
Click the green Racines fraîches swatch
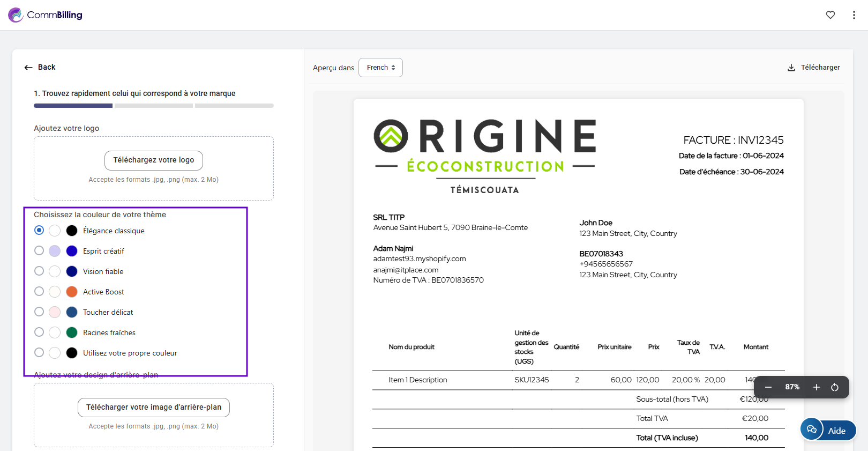point(72,332)
